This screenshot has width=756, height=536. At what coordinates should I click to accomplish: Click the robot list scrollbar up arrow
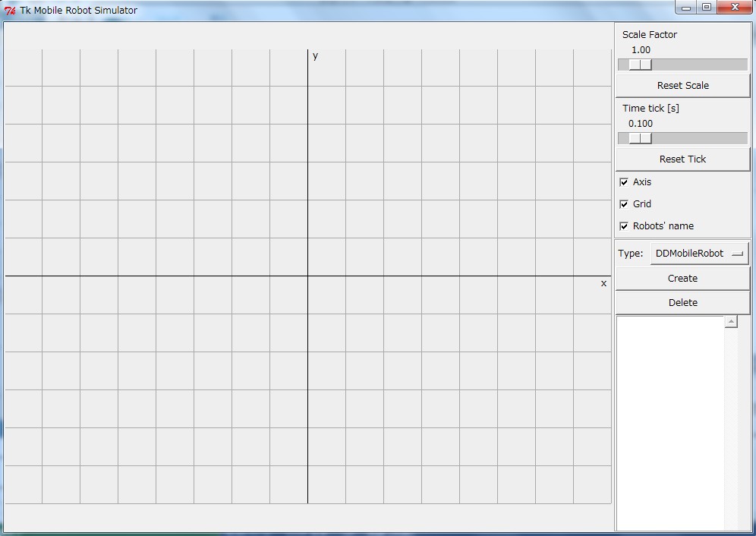(x=731, y=322)
